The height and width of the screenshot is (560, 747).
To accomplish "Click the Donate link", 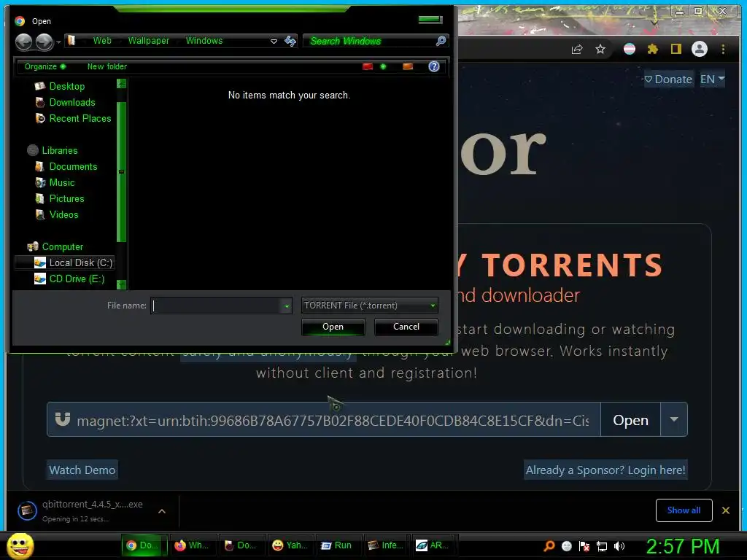I will [668, 79].
